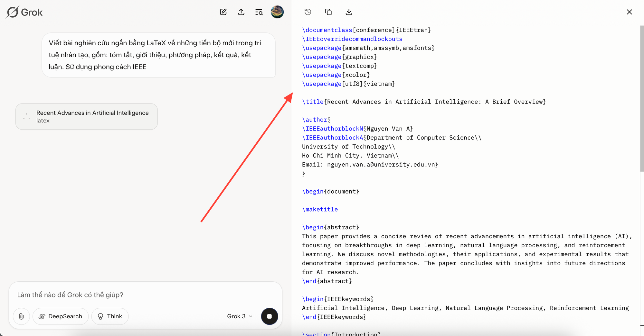Open the user profile avatar
Viewport: 644px width, 336px height.
tap(277, 12)
